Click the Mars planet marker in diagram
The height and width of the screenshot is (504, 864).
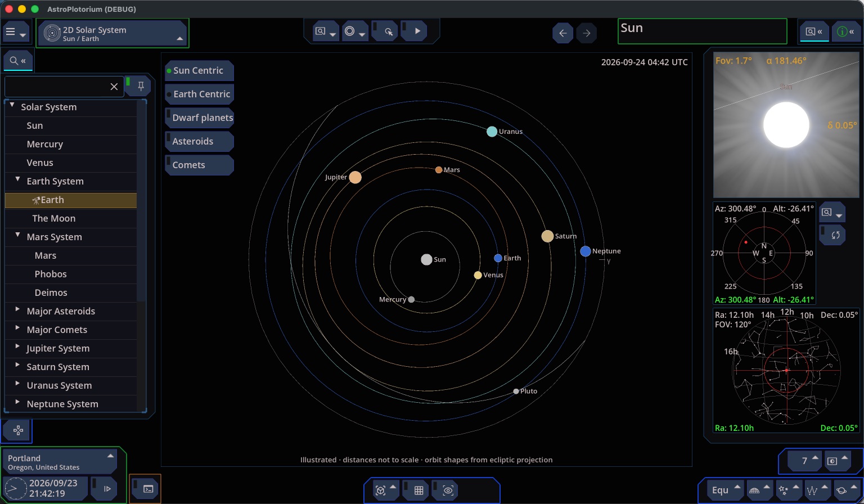[439, 170]
